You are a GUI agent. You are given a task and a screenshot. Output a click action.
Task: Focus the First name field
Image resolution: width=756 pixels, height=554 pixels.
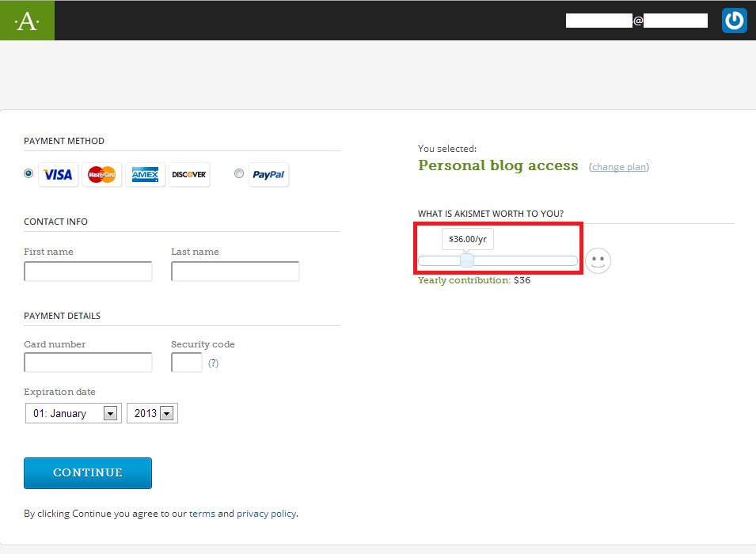point(88,271)
